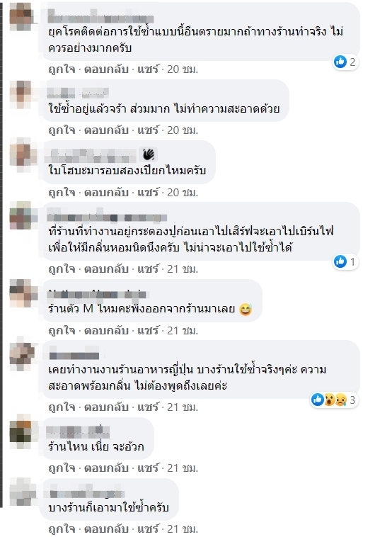
Task: Reply to the ใช้ซ้ำอยู่แล้วจร้า comment
Action: point(106,130)
